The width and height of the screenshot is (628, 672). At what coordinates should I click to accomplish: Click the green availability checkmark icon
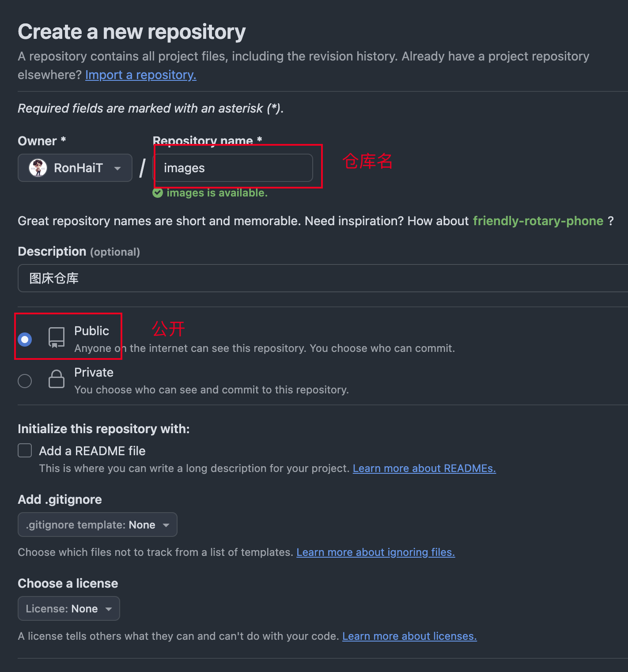point(158,193)
